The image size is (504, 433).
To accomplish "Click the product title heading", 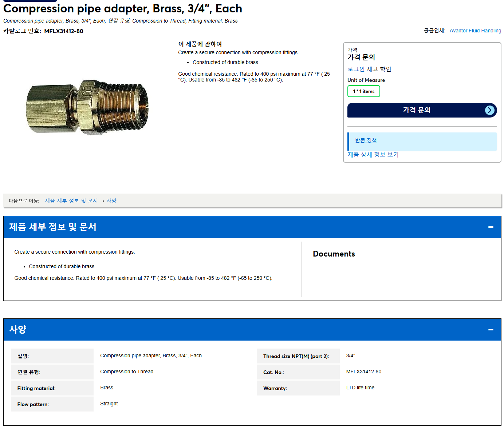I will 123,8.
